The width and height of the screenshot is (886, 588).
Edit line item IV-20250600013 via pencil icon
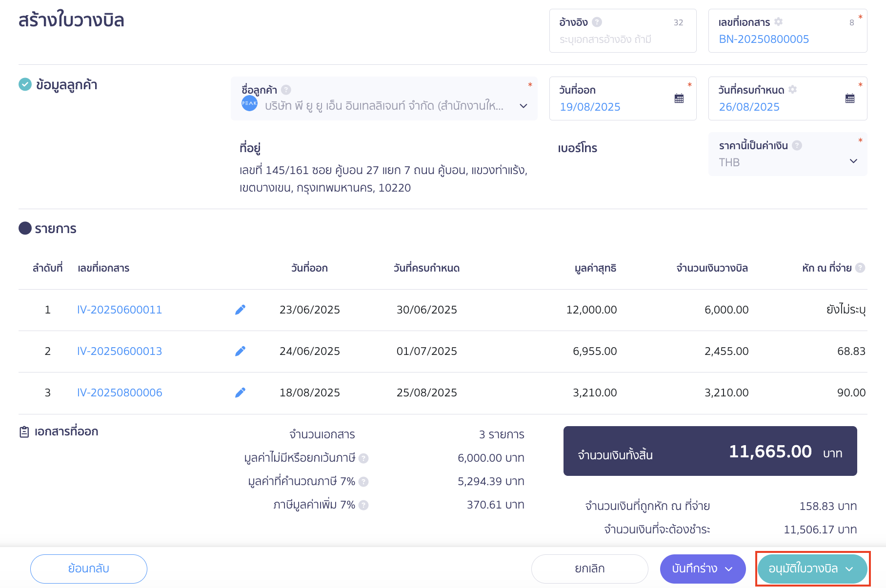coord(240,351)
